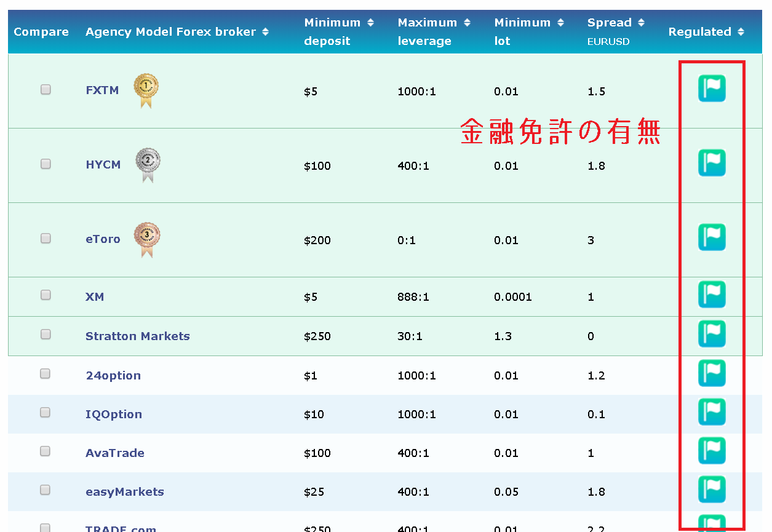Image resolution: width=772 pixels, height=532 pixels.
Task: Select the compare checkbox for AvaTrade
Action: point(46,451)
